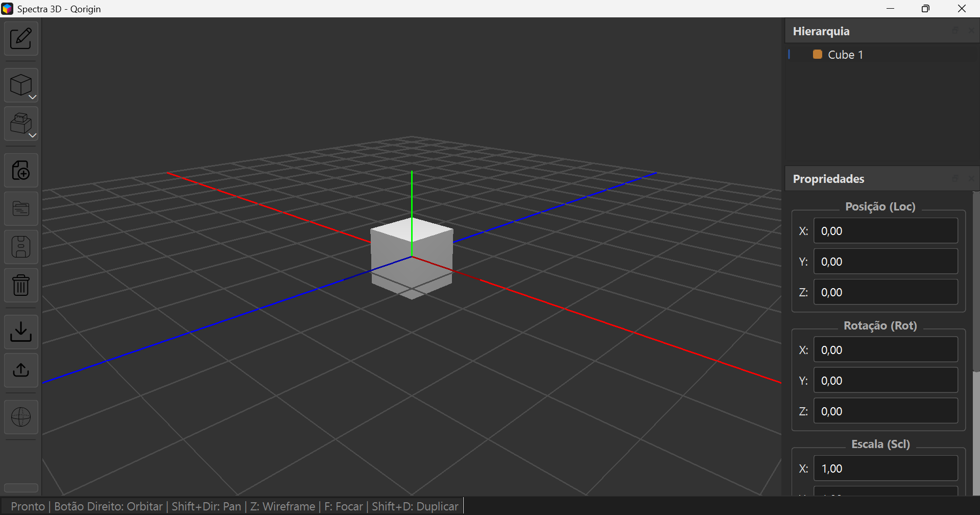980x515 pixels.
Task: Open a project via the folder icon
Action: coord(21,208)
